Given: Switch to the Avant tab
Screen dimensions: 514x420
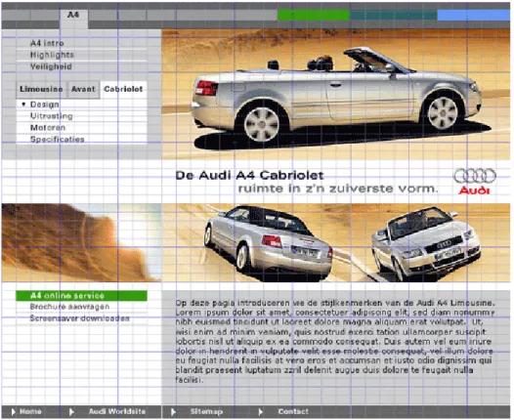Looking at the screenshot, I should point(84,89).
